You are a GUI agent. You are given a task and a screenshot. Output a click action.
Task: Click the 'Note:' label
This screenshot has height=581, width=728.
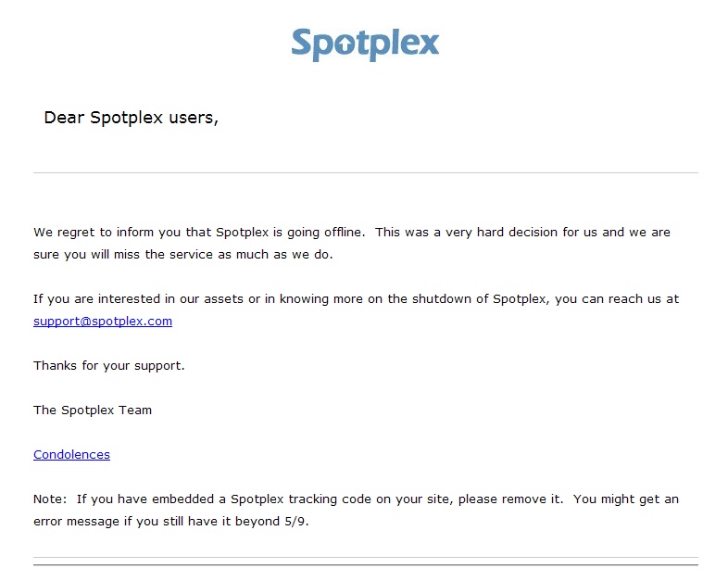50,499
